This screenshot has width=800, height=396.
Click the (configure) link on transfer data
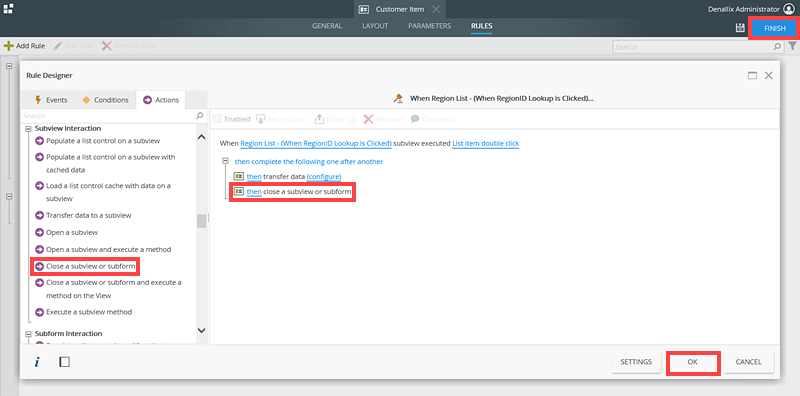[324, 177]
